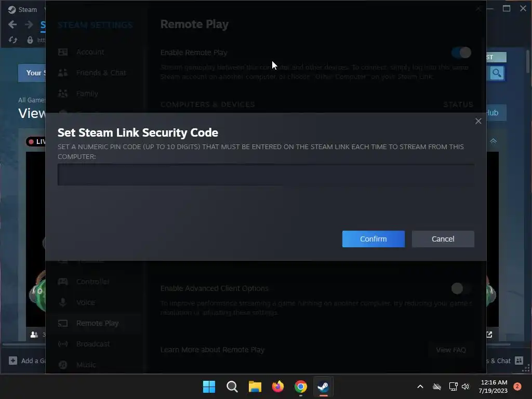Launch Firefox from taskbar
532x399 pixels.
278,387
